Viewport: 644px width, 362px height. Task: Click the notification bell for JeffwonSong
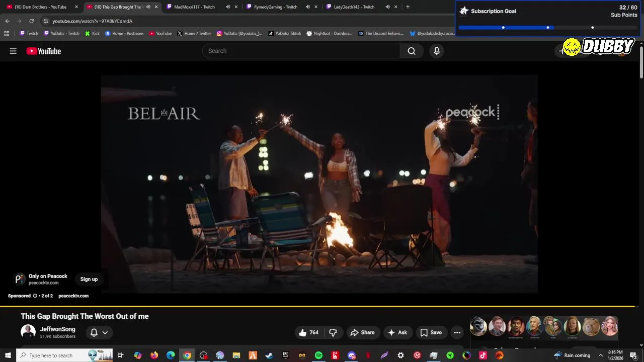click(94, 332)
